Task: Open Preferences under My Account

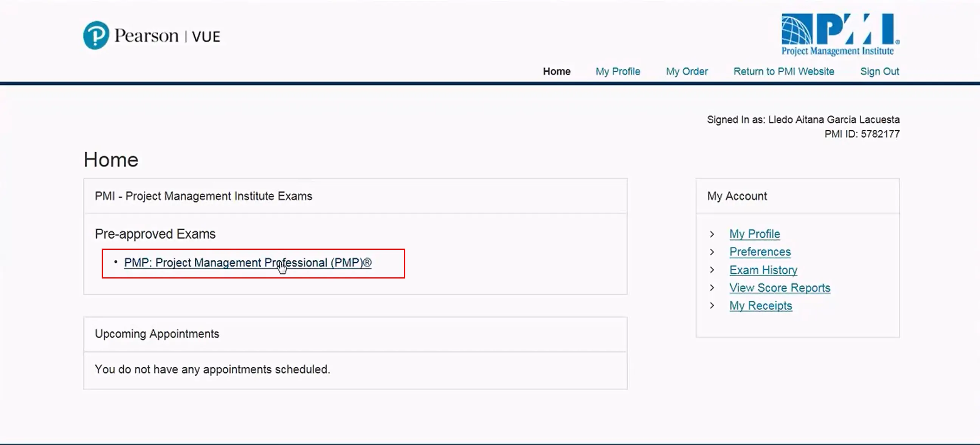Action: (x=759, y=252)
